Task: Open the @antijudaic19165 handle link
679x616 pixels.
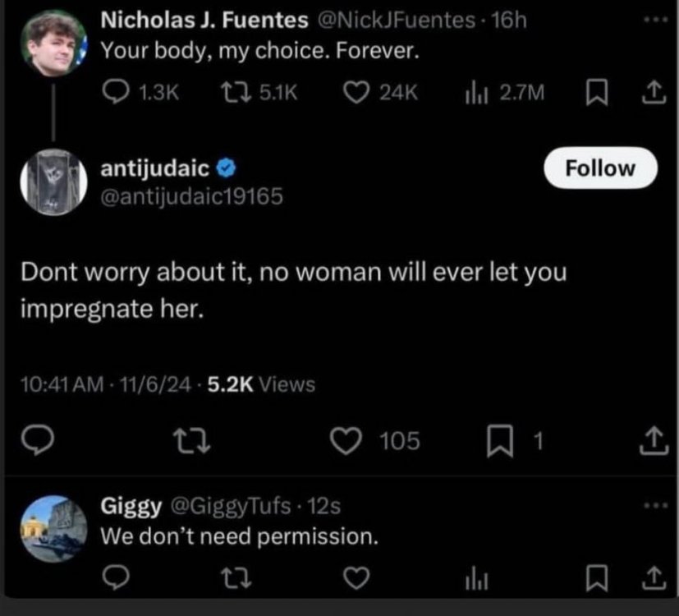Action: 191,196
